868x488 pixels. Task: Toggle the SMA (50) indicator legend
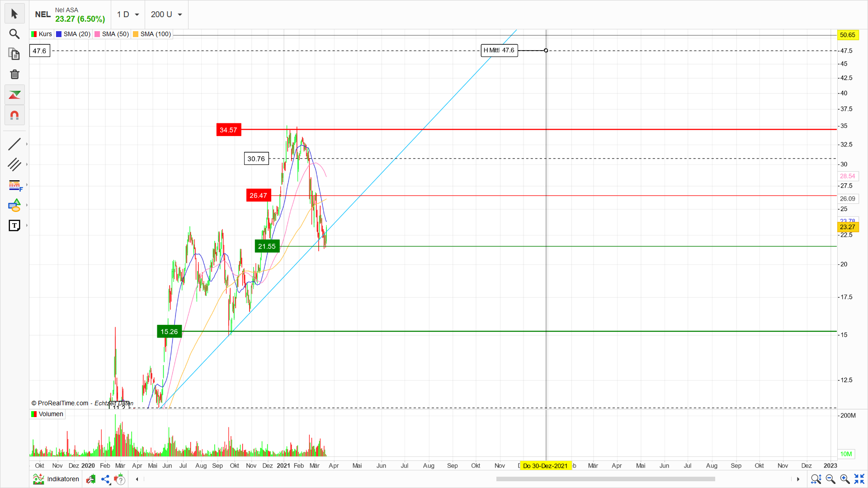111,34
